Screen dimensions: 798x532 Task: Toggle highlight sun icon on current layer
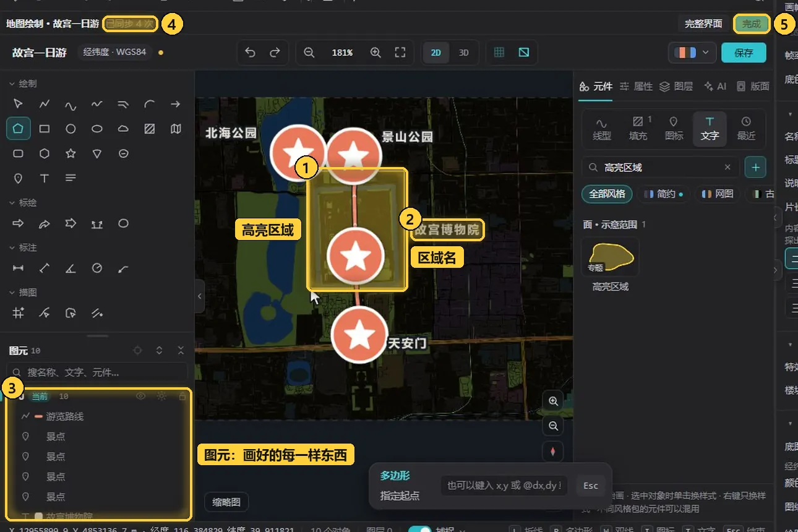[161, 396]
